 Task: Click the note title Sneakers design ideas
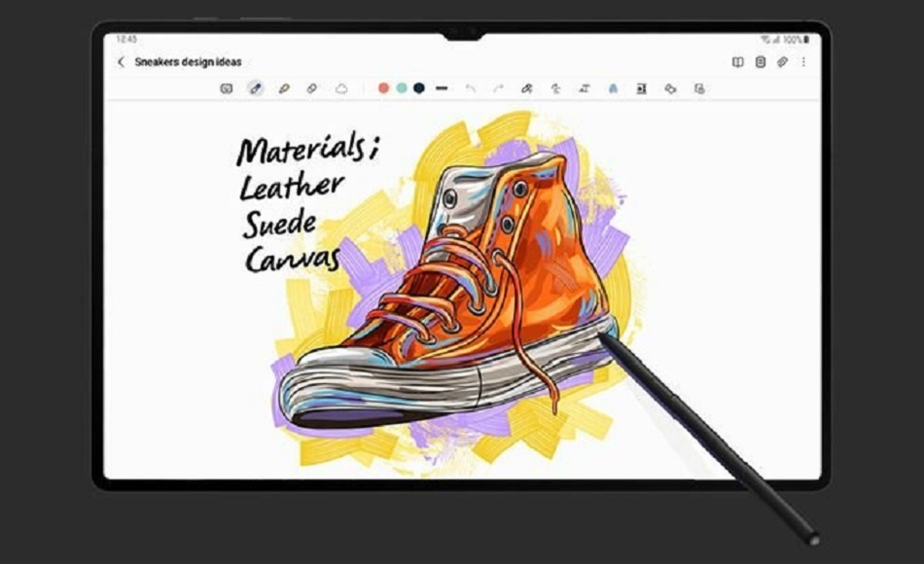pos(188,62)
